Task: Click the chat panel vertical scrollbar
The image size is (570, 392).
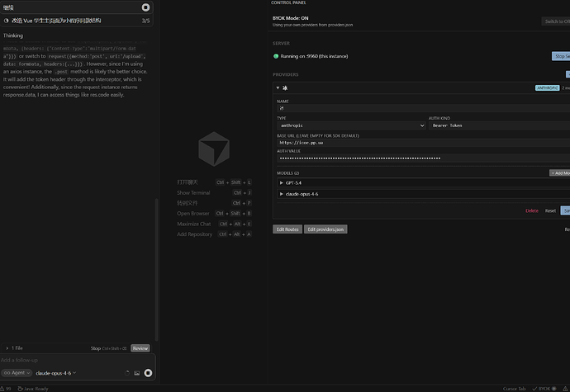Action: pos(157,270)
